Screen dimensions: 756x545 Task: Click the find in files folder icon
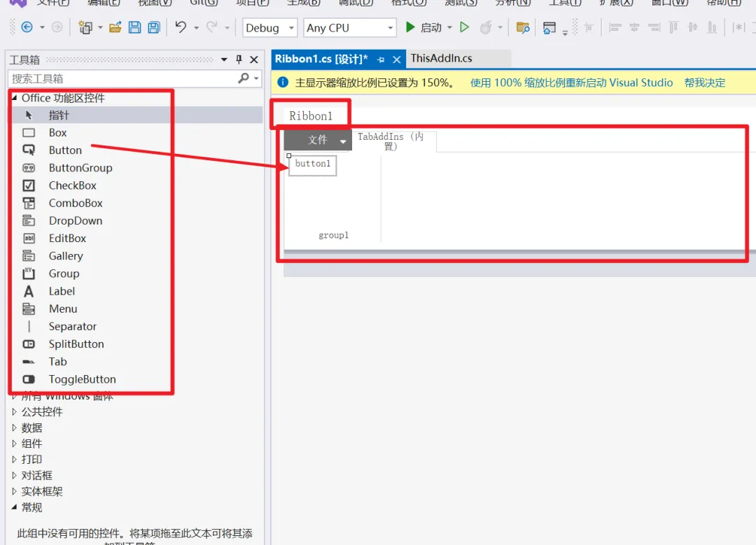click(523, 27)
